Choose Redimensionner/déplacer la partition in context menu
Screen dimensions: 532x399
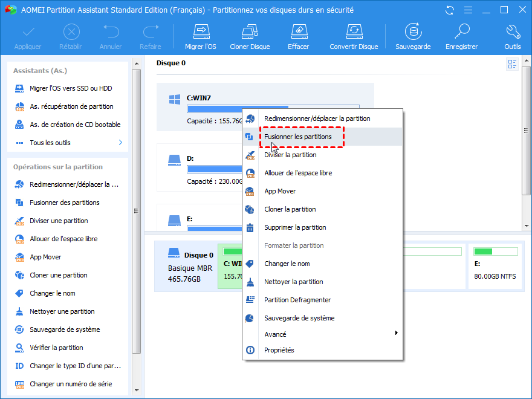pyautogui.click(x=322, y=118)
